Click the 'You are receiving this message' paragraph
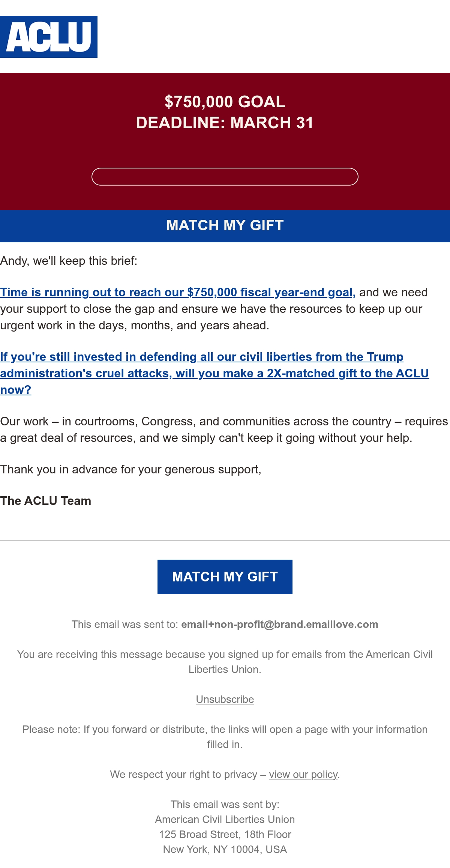 (x=225, y=662)
